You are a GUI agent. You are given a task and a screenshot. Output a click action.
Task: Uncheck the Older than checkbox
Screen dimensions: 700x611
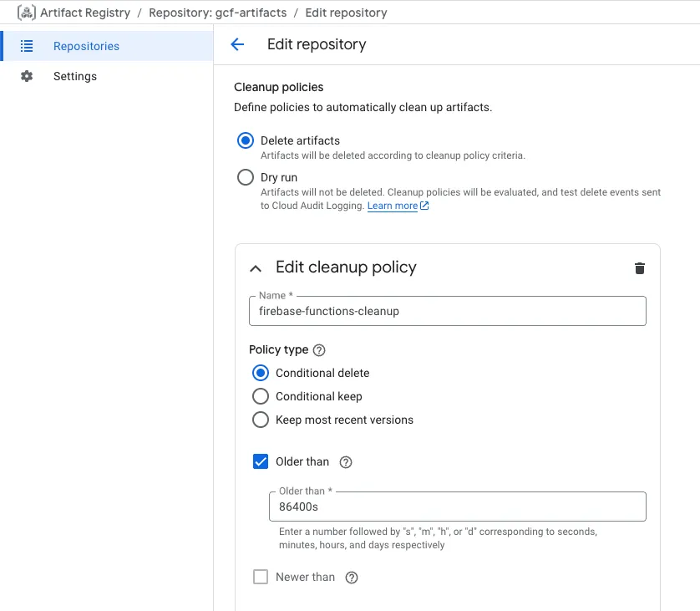(261, 461)
